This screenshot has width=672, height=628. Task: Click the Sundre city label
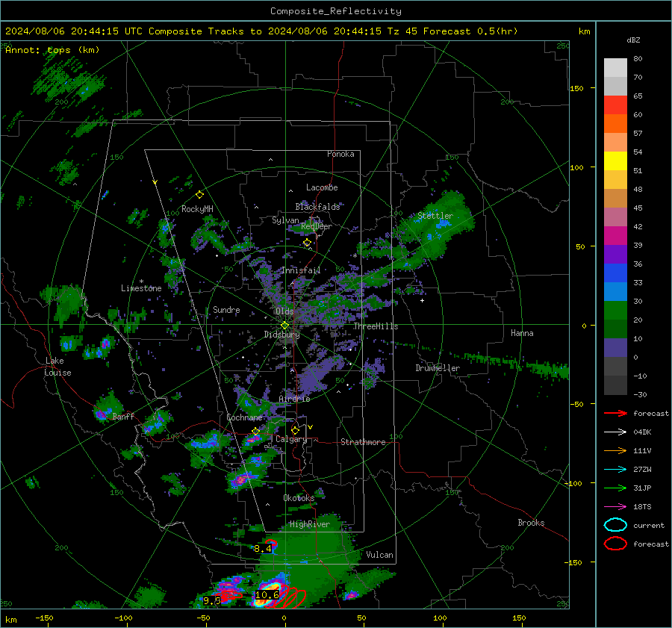[226, 309]
